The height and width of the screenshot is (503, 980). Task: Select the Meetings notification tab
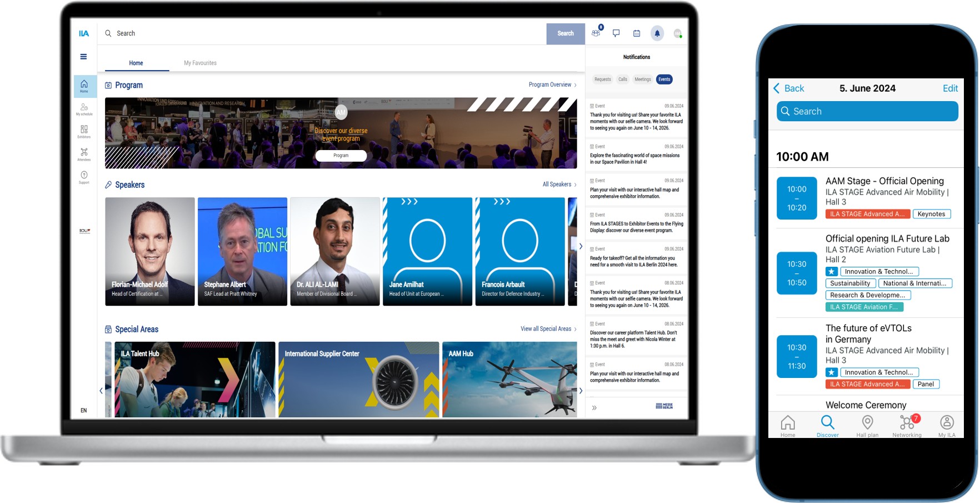[642, 79]
